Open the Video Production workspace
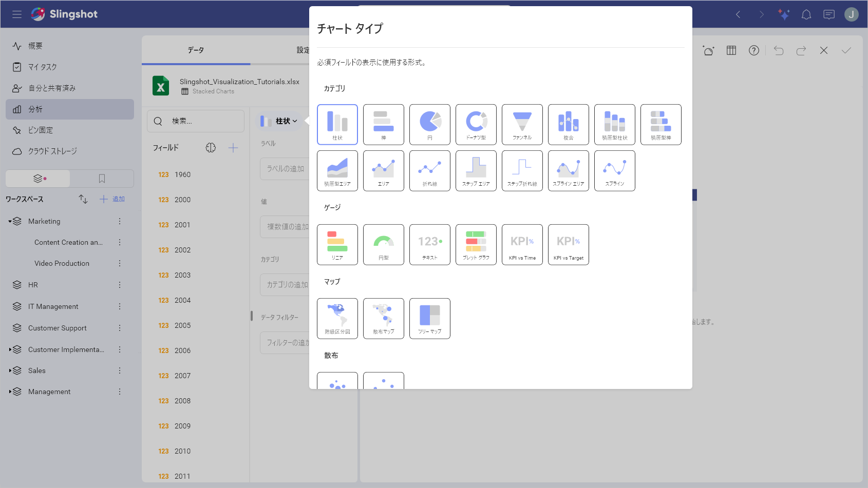The height and width of the screenshot is (488, 868). tap(62, 263)
